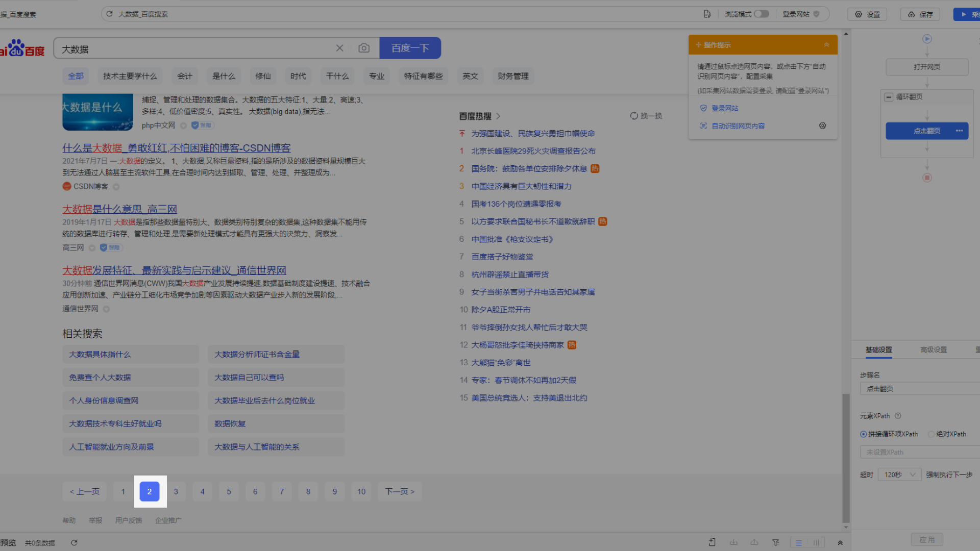Select the 绝对XPath radio button
The image size is (980, 551).
coord(931,434)
